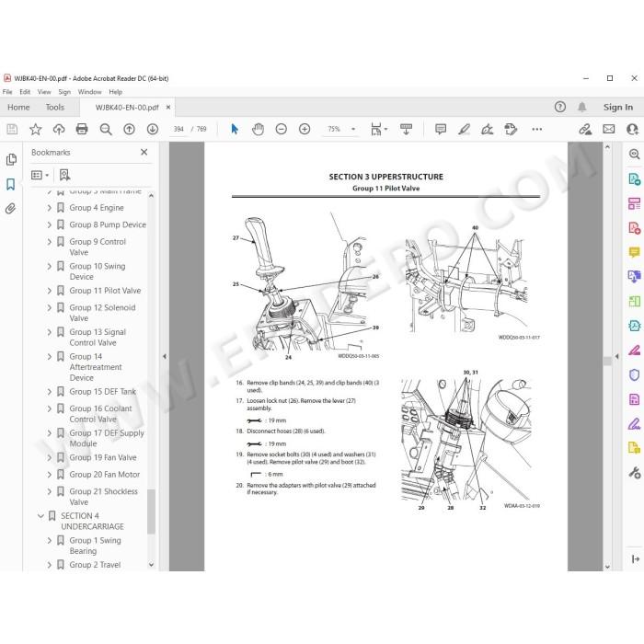Open the Comment tool in the right pane
Screen dimensions: 644x644
tap(635, 252)
